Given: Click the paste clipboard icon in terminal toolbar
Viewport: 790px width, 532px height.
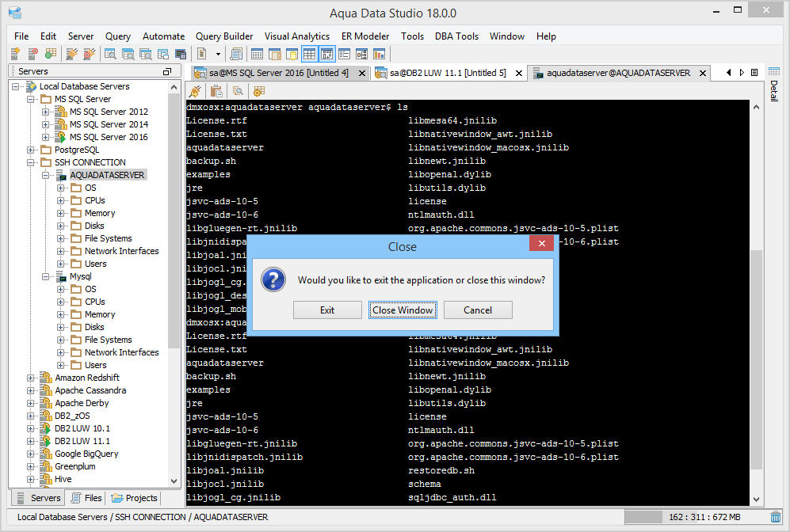Looking at the screenshot, I should (216, 91).
